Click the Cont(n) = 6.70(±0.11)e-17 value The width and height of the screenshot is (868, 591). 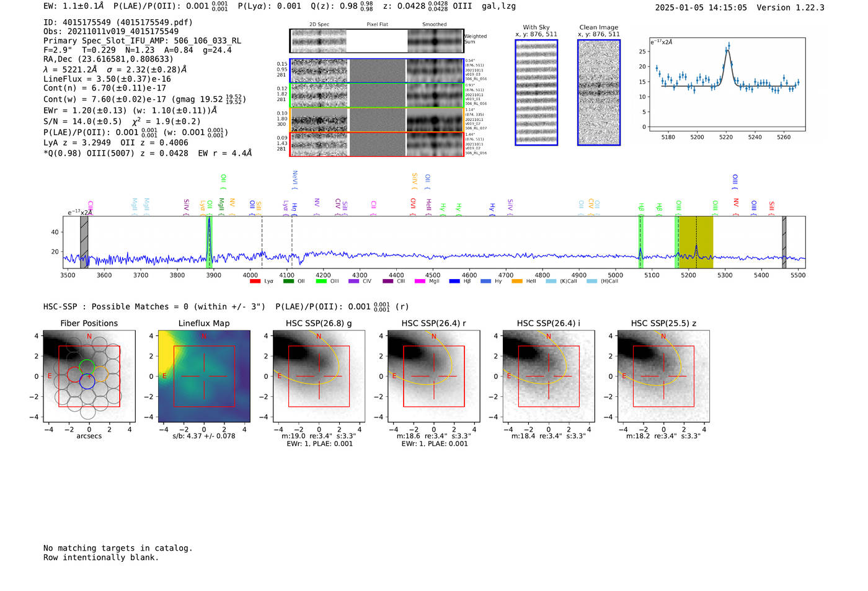point(105,88)
